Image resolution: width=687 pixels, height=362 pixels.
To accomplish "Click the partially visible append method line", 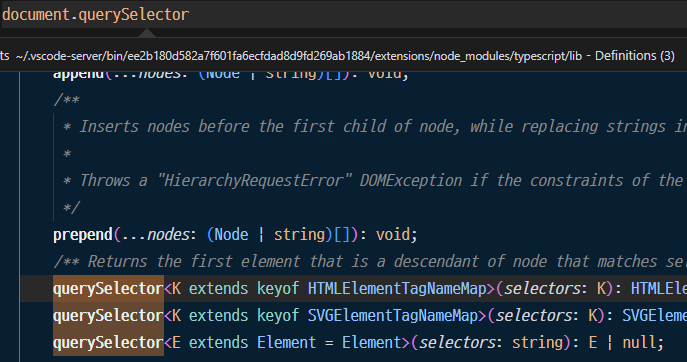I will tap(231, 75).
